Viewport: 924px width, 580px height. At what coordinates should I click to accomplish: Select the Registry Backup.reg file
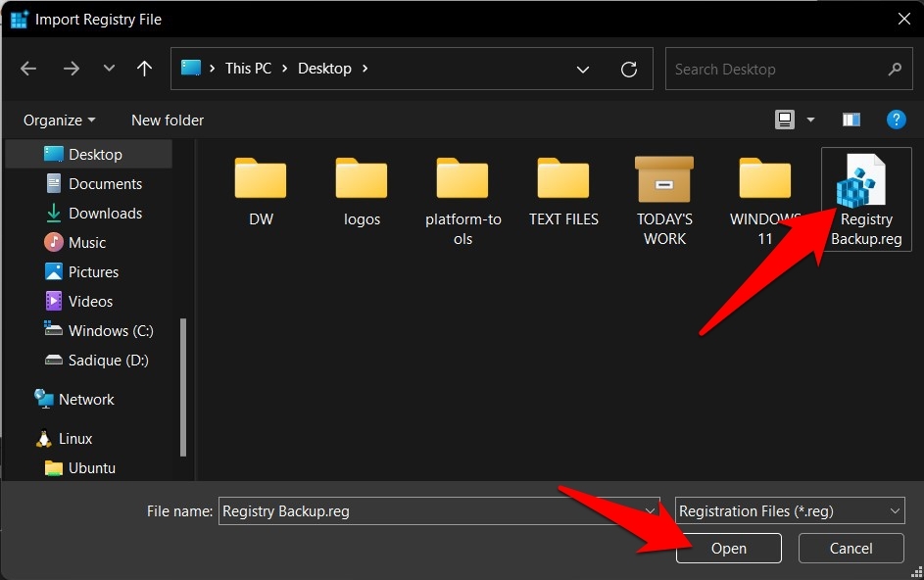pyautogui.click(x=866, y=200)
